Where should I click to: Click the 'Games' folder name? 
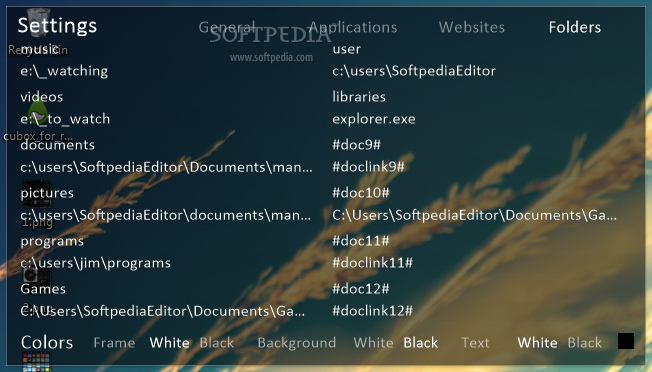[x=43, y=289]
